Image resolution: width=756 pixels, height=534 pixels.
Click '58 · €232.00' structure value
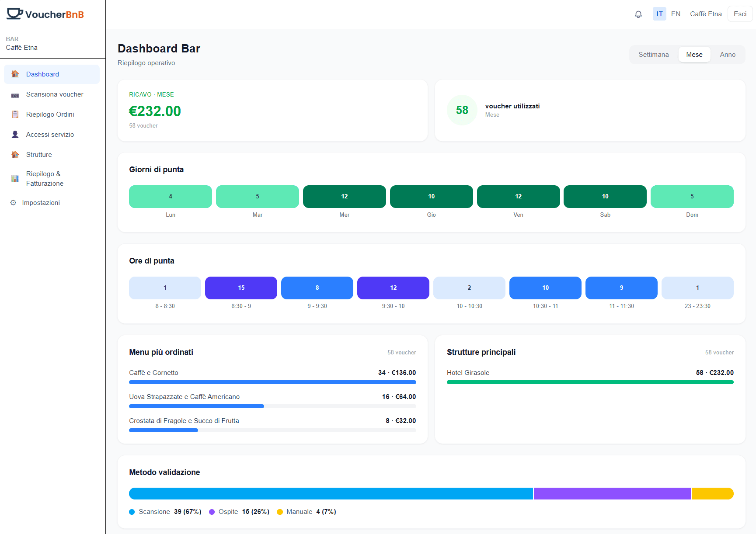[x=715, y=373]
